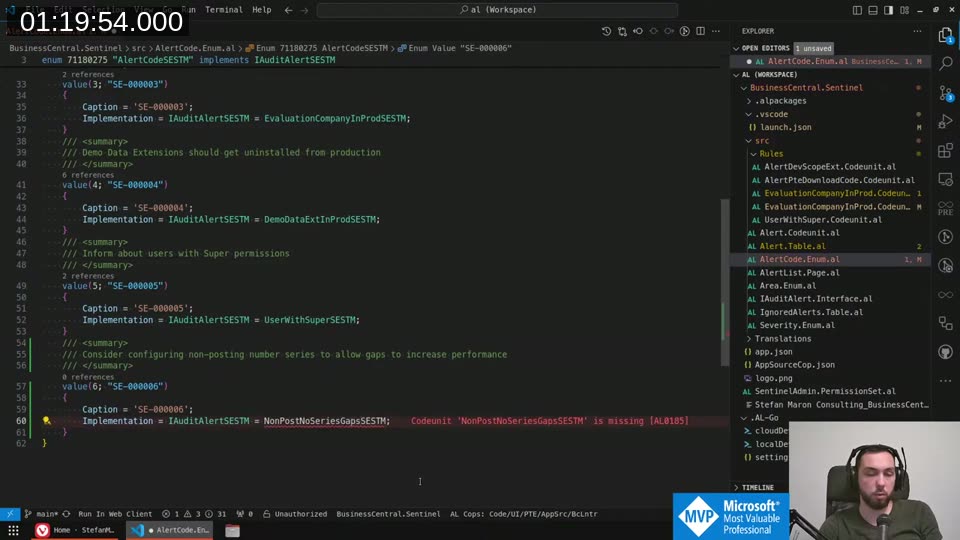The width and height of the screenshot is (960, 540).
Task: Click the 1 unsaved badge in Open Editors
Action: 814,48
